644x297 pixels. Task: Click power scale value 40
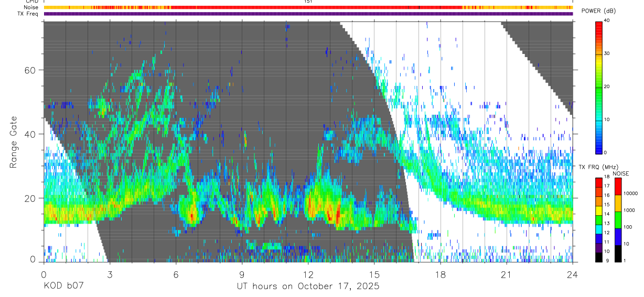[607, 20]
